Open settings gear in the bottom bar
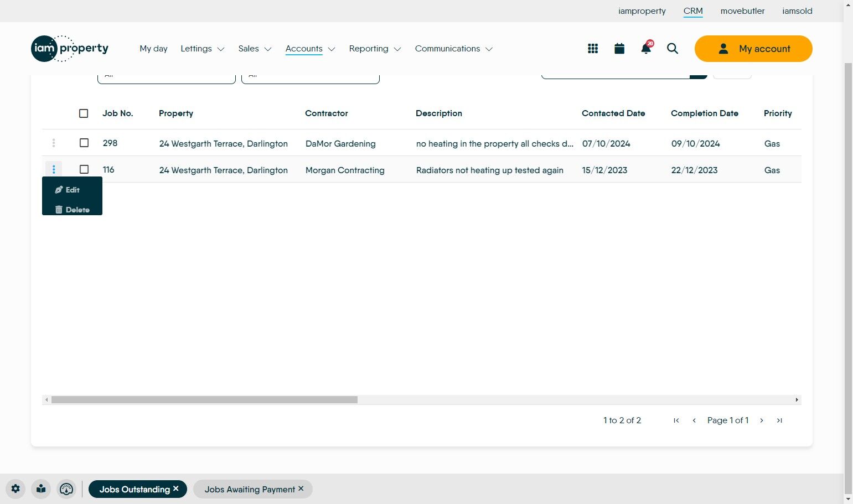The width and height of the screenshot is (853, 504). [15, 489]
